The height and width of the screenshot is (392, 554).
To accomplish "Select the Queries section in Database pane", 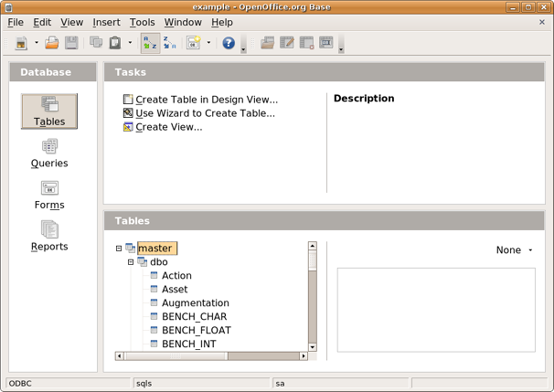I will (49, 154).
